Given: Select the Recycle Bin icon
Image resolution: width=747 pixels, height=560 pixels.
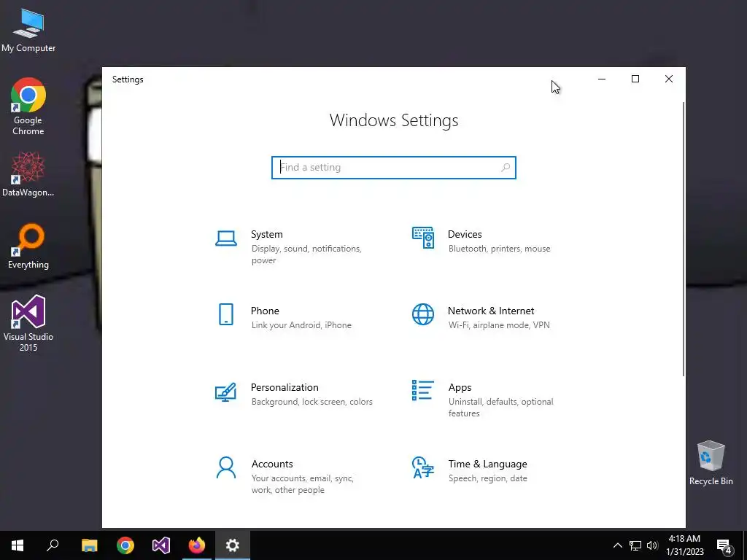Looking at the screenshot, I should [711, 463].
